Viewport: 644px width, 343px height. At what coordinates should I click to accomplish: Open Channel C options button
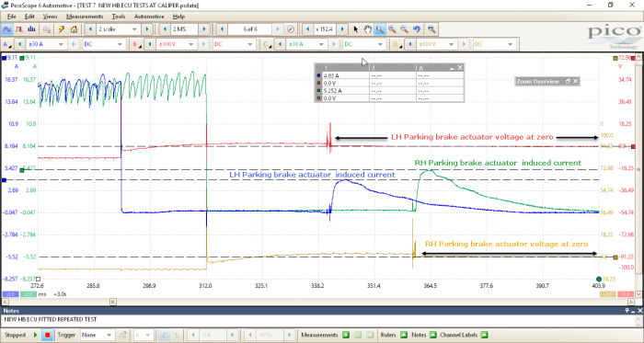coord(266,44)
